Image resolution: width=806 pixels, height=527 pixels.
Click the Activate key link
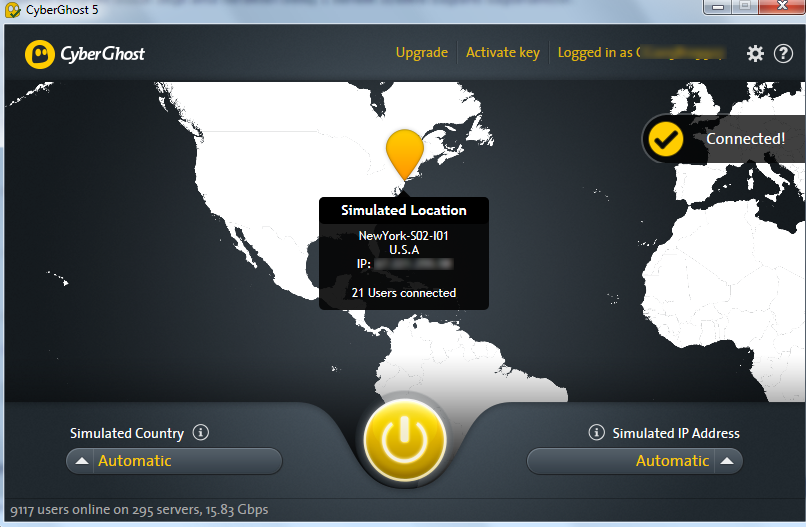(503, 52)
